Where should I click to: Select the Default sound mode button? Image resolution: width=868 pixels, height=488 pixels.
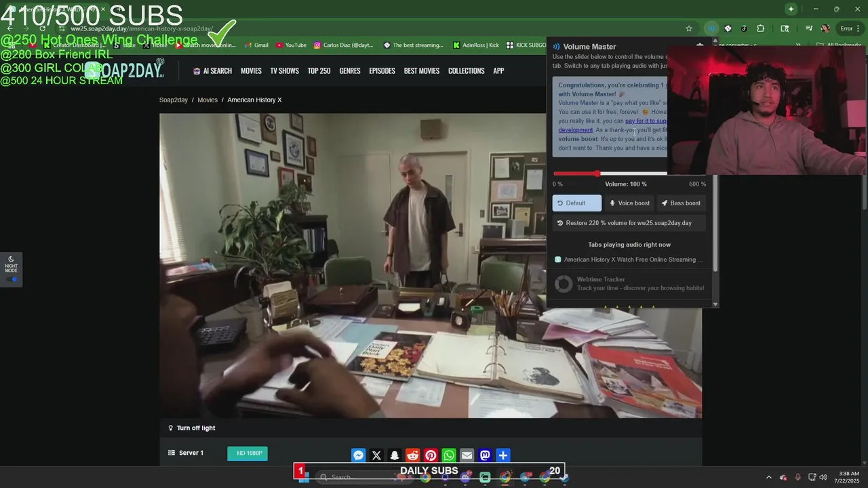click(576, 203)
